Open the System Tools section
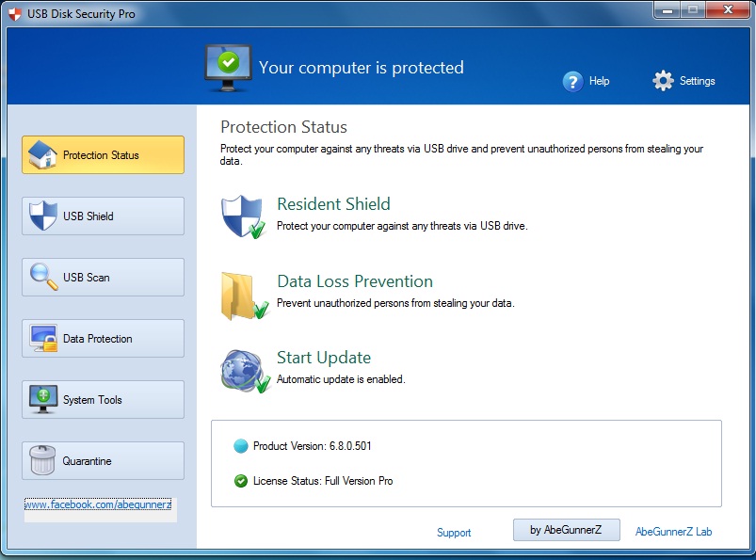Image resolution: width=756 pixels, height=560 pixels. pos(102,399)
